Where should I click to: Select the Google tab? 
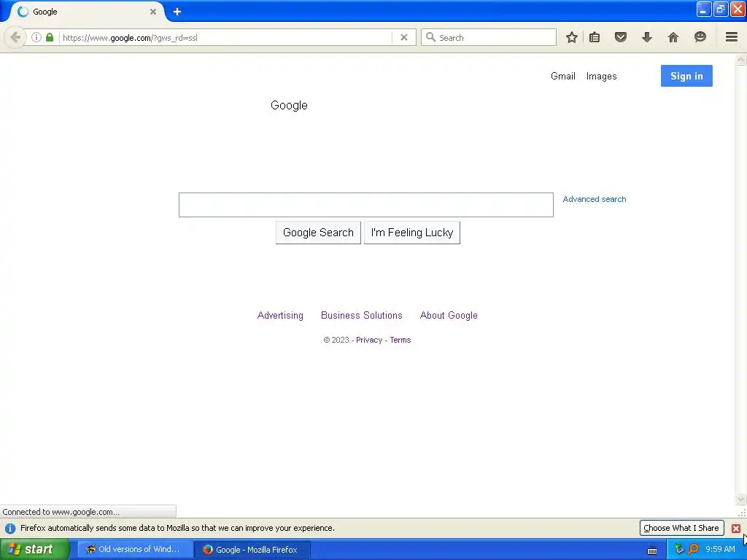[x=86, y=12]
